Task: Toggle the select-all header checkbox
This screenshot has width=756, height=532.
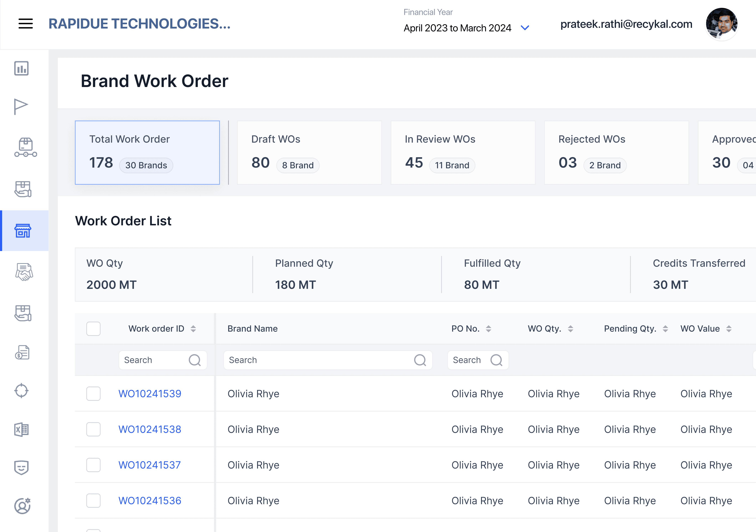Action: [x=93, y=329]
